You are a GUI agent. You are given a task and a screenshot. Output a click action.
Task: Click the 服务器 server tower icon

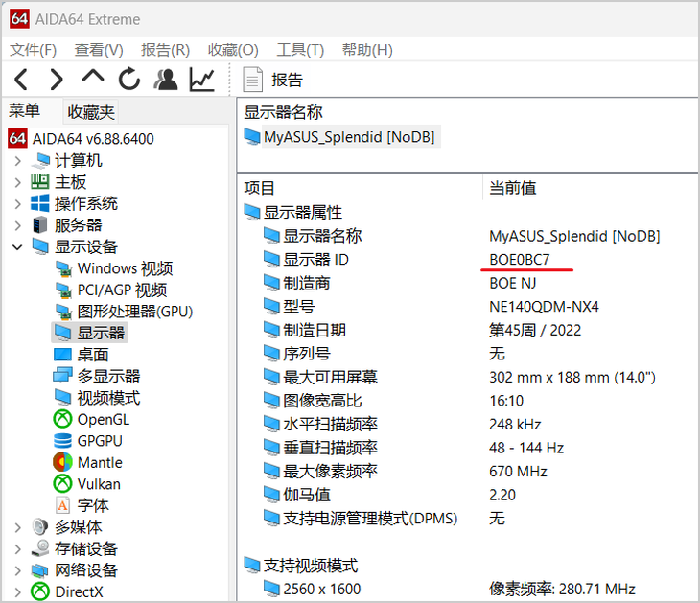[40, 225]
